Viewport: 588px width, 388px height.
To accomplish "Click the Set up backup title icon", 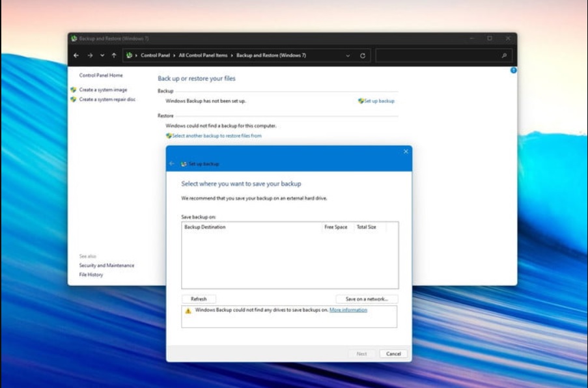I will (x=184, y=164).
